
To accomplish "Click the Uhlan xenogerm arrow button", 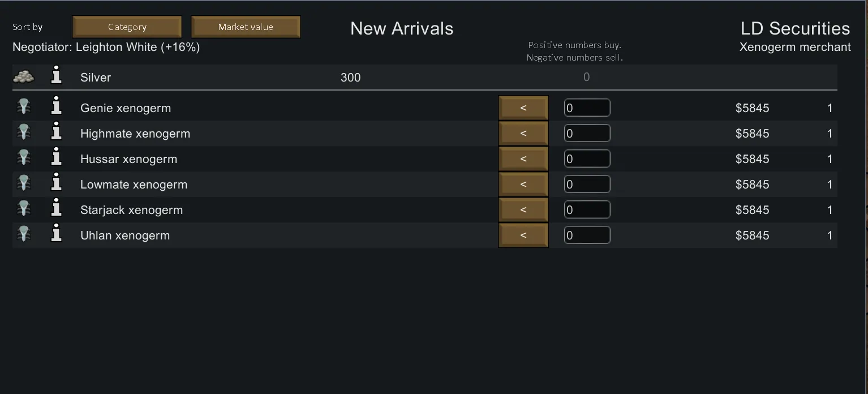I will point(523,235).
